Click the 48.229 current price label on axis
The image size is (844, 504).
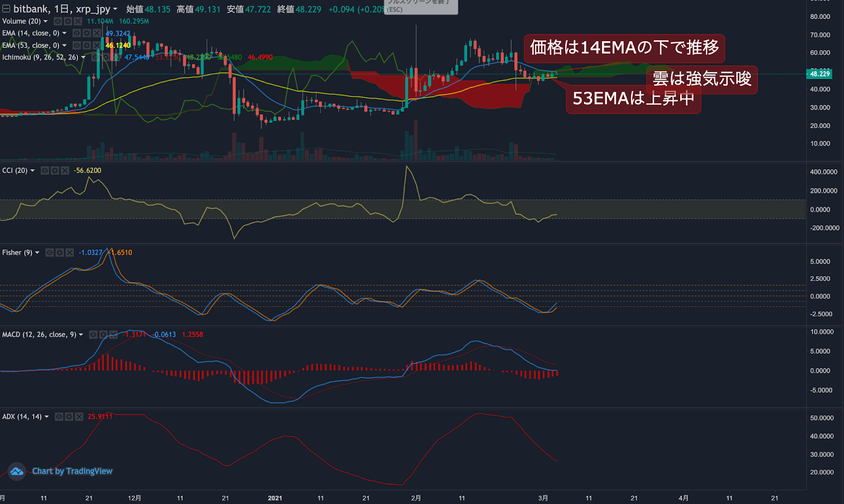pos(820,74)
